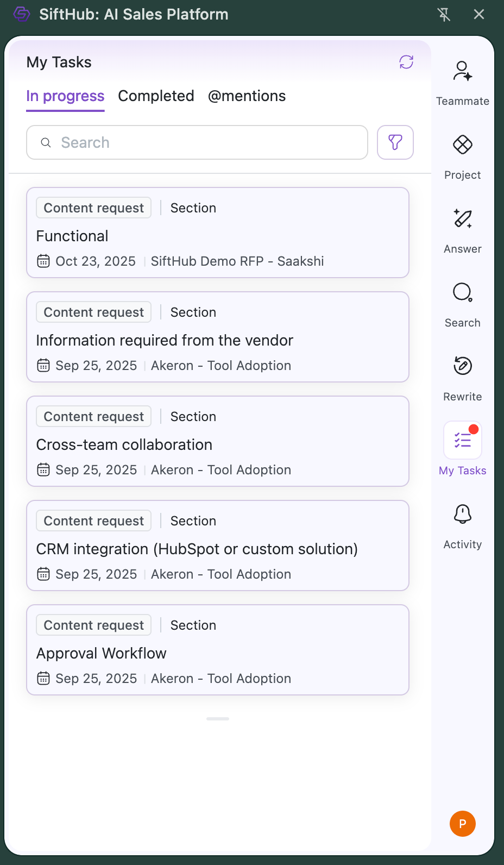Select the In progress tab
This screenshot has width=504, height=865.
pos(65,96)
